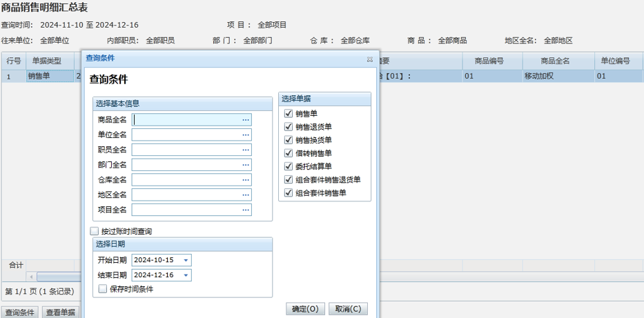Confirm the query with 确定(O) button
Image resolution: width=644 pixels, height=318 pixels.
[x=305, y=309]
